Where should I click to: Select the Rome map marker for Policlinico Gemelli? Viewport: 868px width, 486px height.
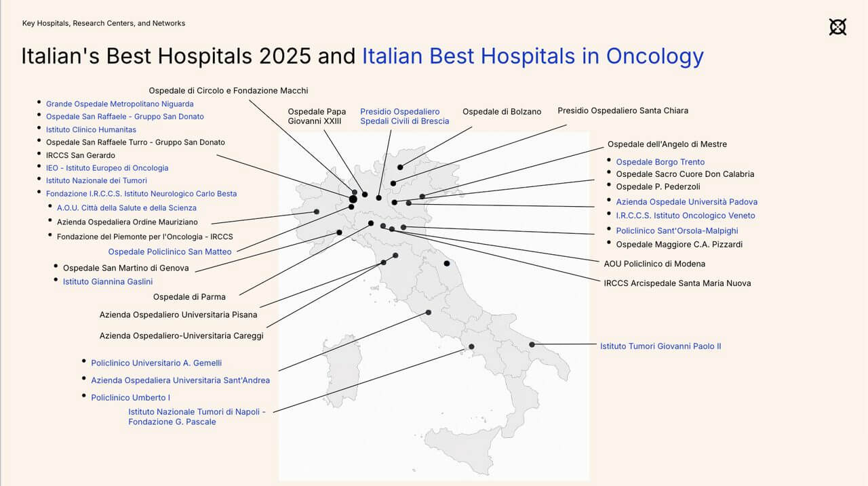[429, 312]
